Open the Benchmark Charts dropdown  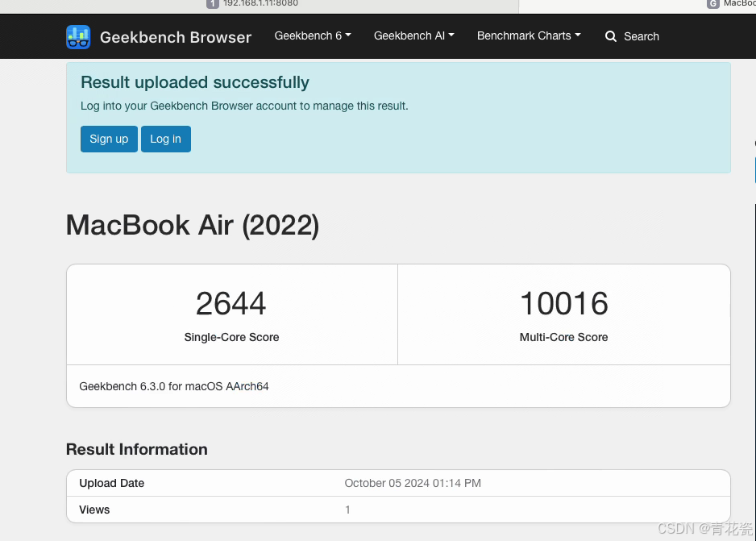pyautogui.click(x=529, y=35)
